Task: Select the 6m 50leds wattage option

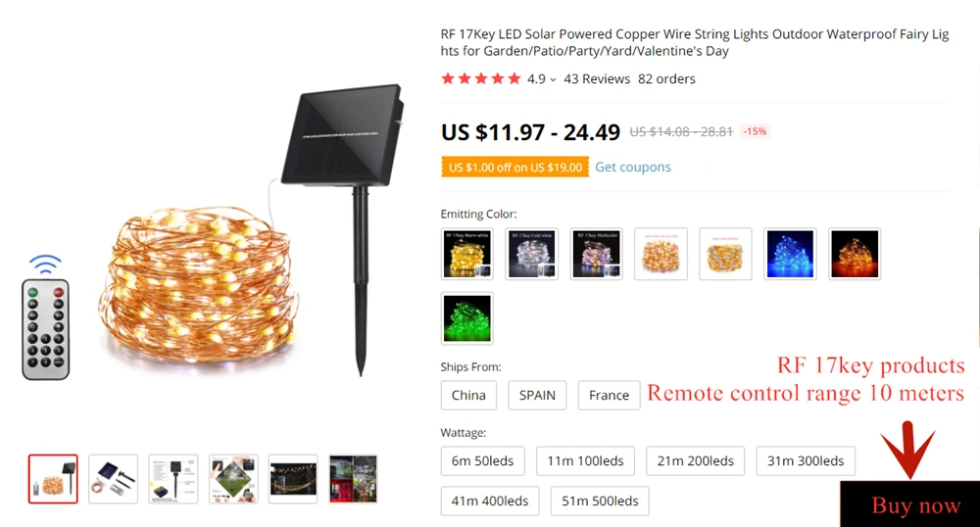Action: pyautogui.click(x=482, y=460)
